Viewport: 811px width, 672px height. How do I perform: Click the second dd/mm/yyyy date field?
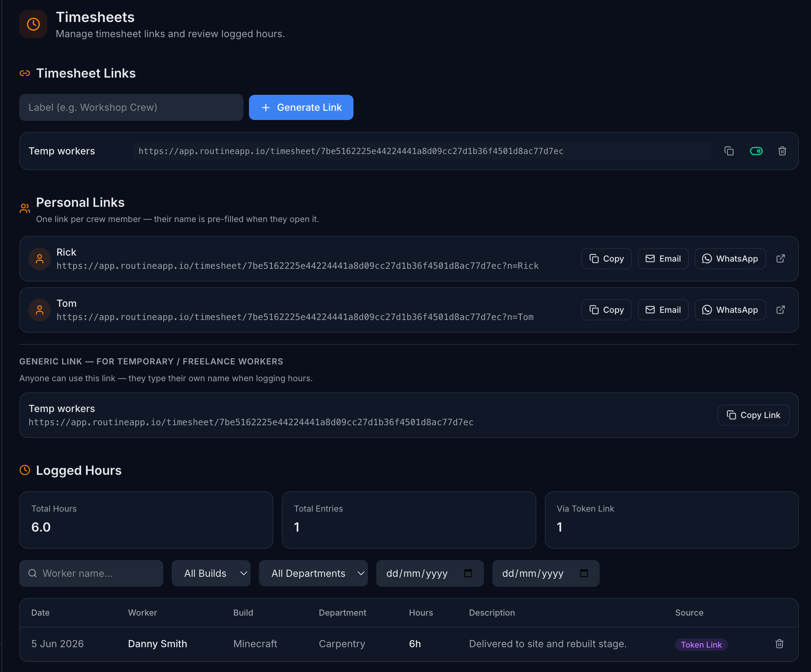coord(546,573)
